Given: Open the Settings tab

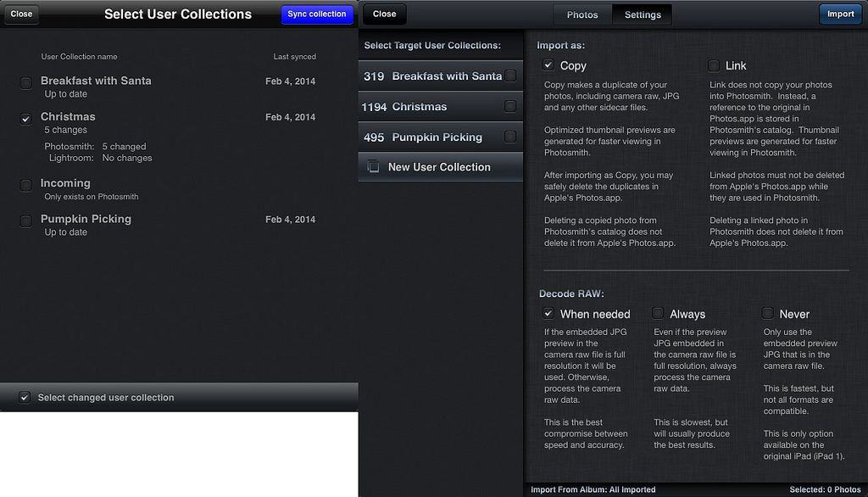Looking at the screenshot, I should click(x=643, y=14).
